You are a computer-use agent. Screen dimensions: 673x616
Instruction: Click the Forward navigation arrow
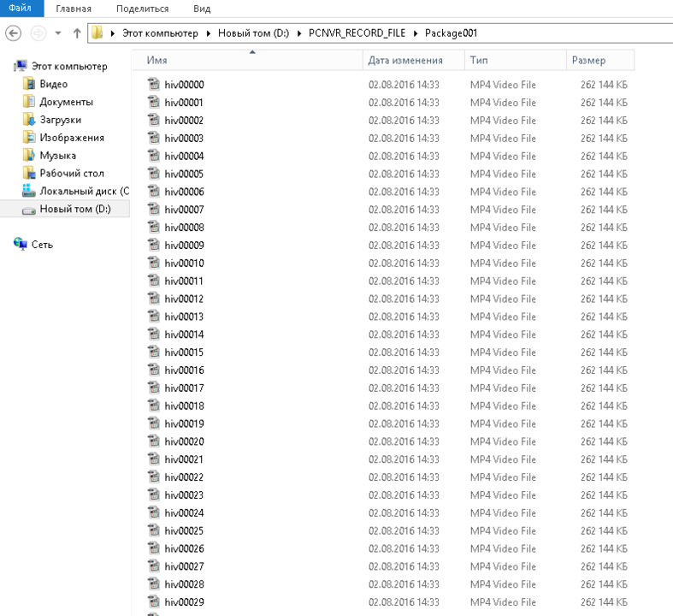pos(38,33)
